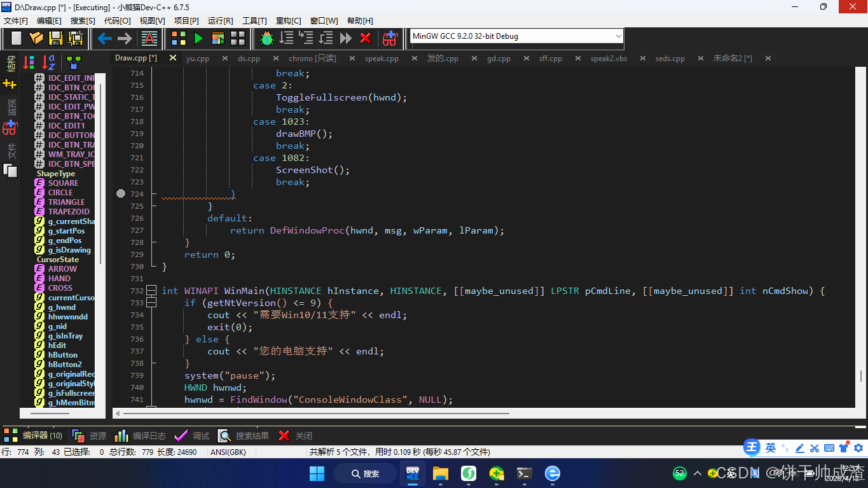Open the 代码[O] menu

(118, 21)
